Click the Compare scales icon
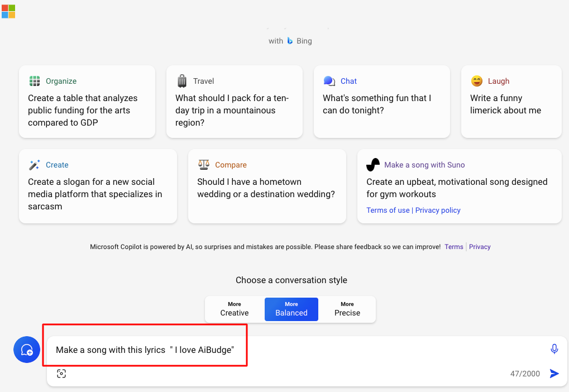 (x=204, y=164)
